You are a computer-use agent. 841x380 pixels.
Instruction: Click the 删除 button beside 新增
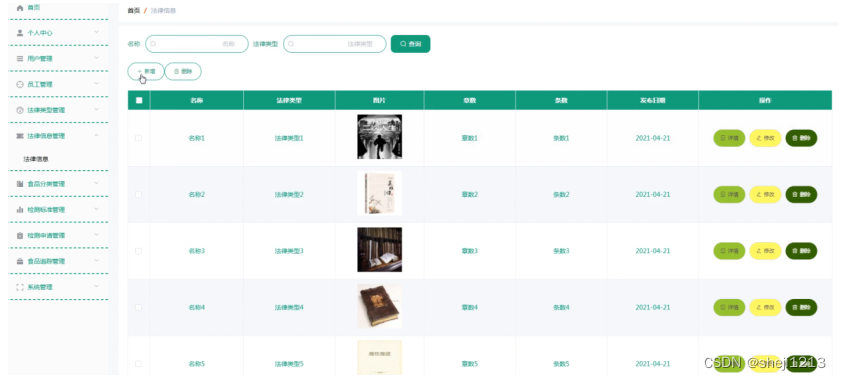click(183, 71)
